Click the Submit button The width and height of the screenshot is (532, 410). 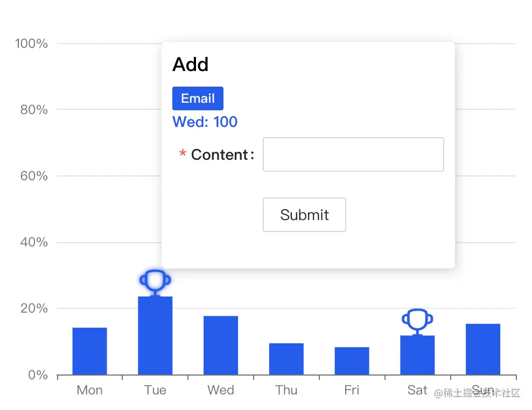click(x=304, y=215)
